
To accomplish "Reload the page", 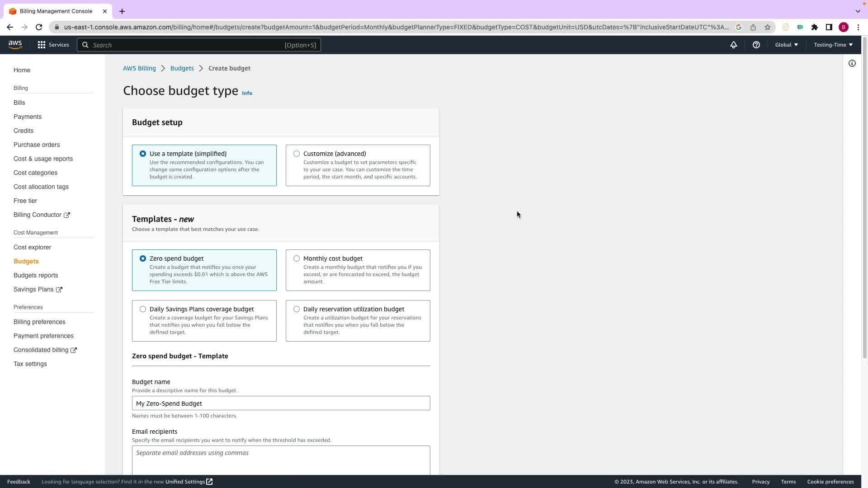I will (39, 27).
